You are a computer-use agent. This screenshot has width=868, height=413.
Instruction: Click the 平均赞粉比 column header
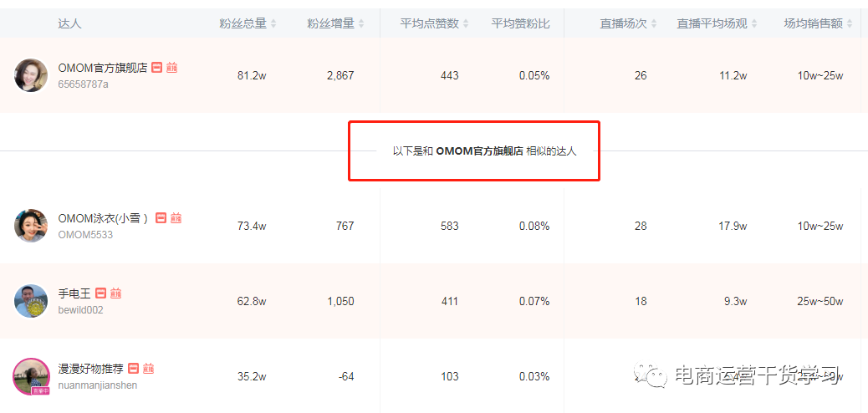tap(520, 23)
